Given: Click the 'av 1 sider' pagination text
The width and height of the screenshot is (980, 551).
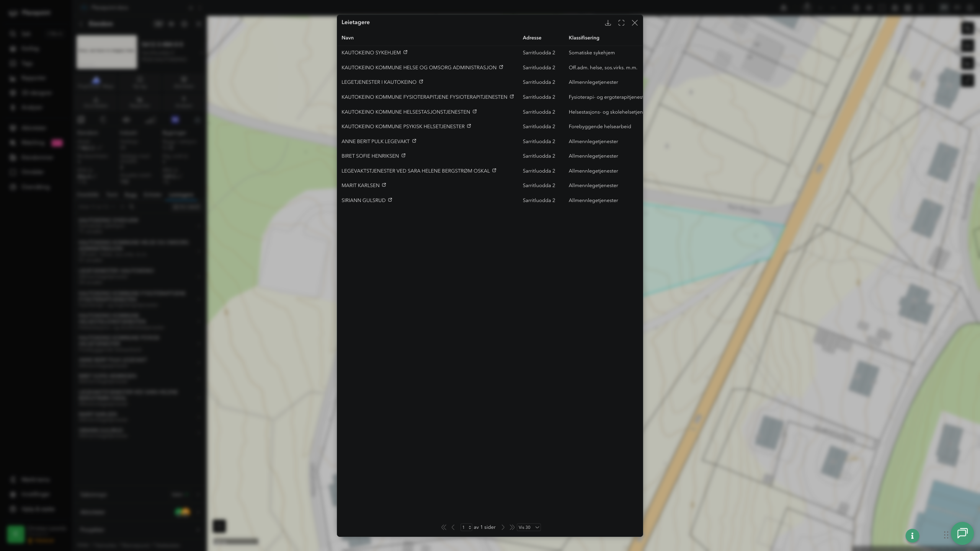Looking at the screenshot, I should tap(485, 527).
